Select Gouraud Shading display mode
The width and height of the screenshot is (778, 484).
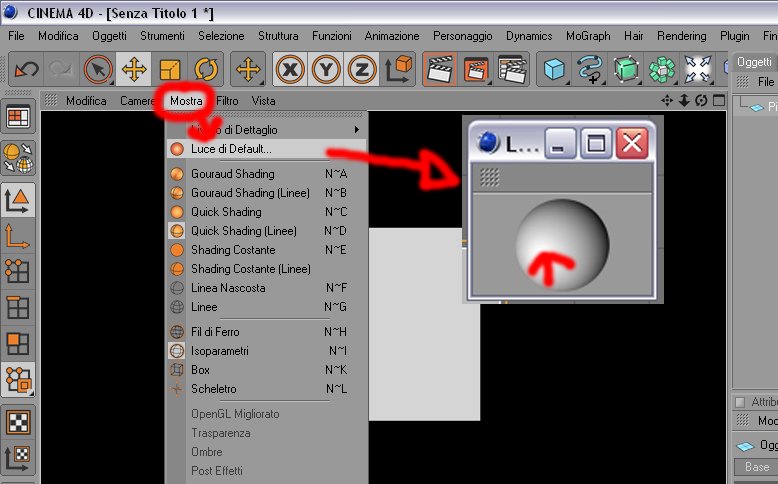pyautogui.click(x=267, y=174)
